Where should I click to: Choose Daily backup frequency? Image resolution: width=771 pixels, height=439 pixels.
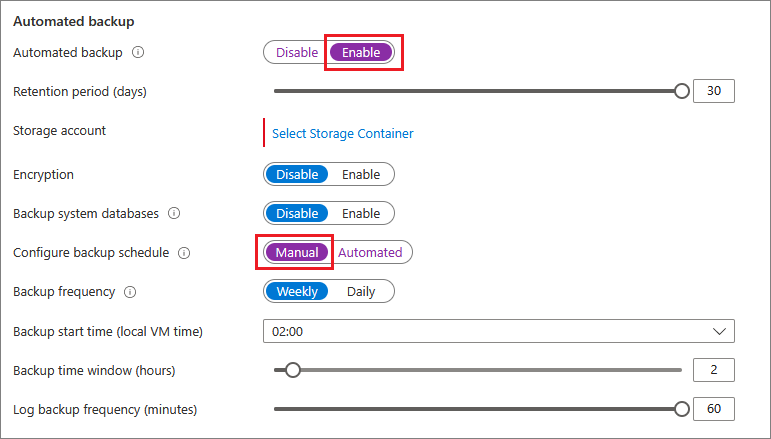[361, 291]
